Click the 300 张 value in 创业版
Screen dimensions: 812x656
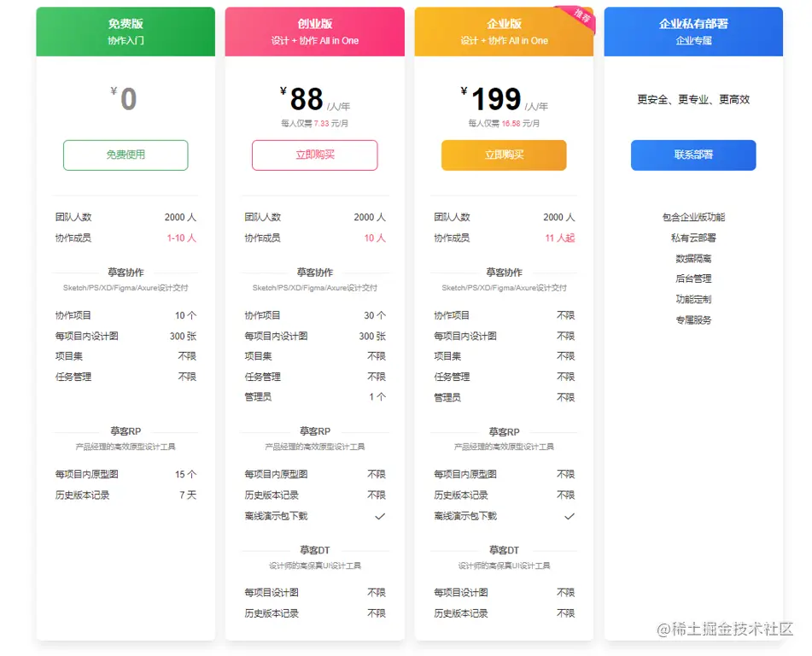click(373, 337)
